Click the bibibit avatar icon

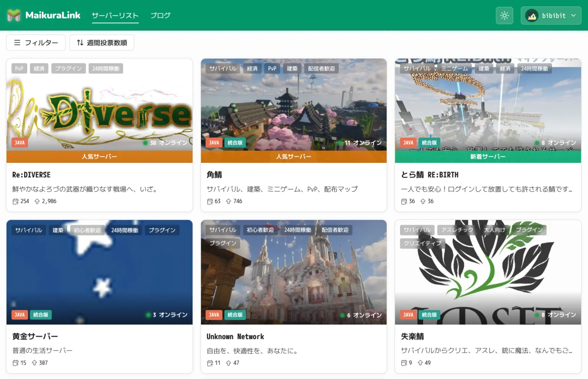tap(532, 16)
